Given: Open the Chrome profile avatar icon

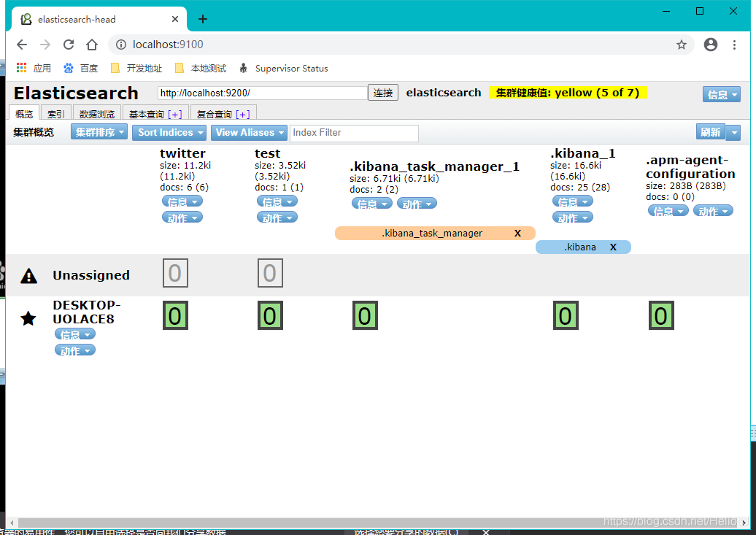Looking at the screenshot, I should pyautogui.click(x=711, y=45).
